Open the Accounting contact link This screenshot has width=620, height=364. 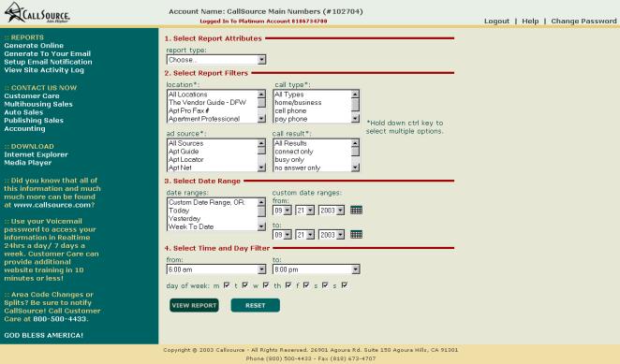click(x=24, y=128)
